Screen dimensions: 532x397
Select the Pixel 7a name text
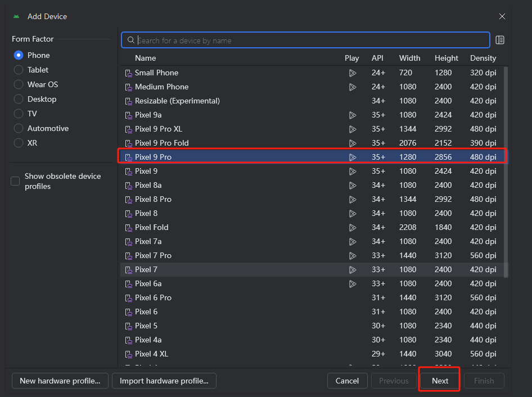[x=148, y=241]
